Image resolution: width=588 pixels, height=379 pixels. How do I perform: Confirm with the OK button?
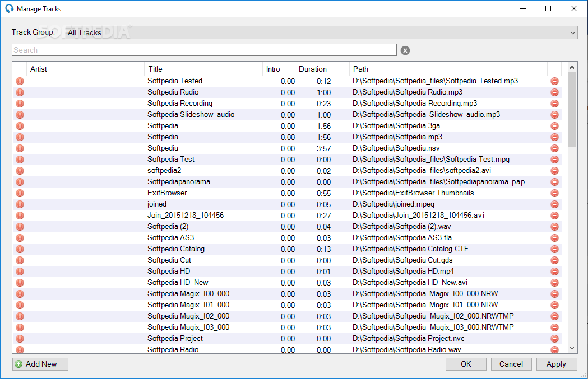click(466, 364)
